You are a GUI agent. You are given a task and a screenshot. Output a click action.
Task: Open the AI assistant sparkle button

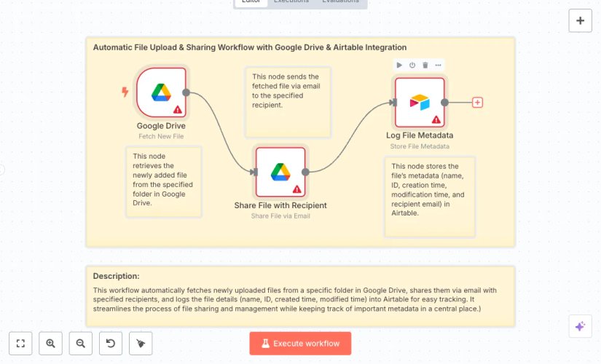[x=580, y=327]
